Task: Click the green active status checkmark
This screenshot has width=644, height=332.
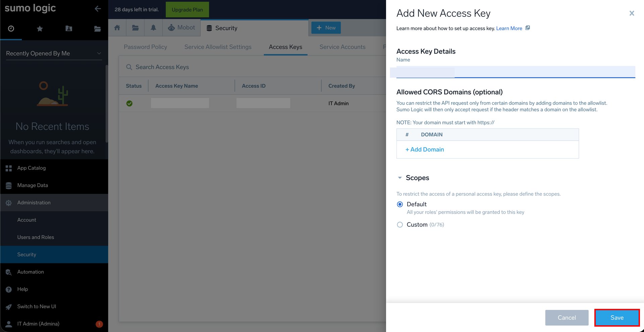Action: (x=129, y=103)
